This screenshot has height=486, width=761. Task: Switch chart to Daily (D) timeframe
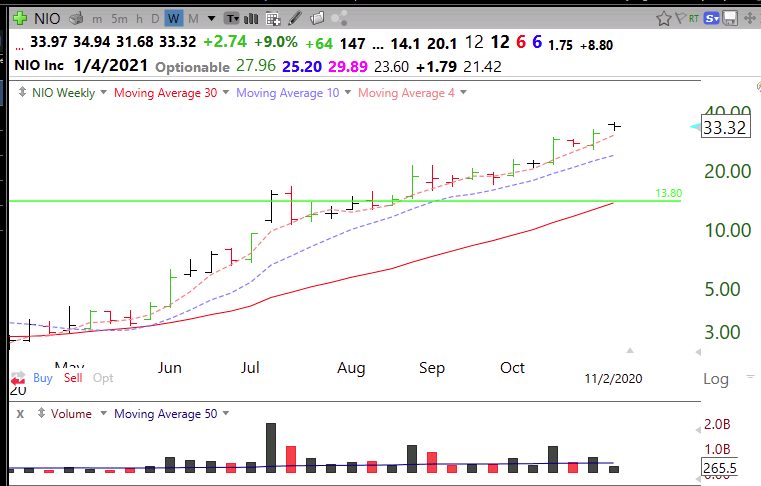pos(155,19)
